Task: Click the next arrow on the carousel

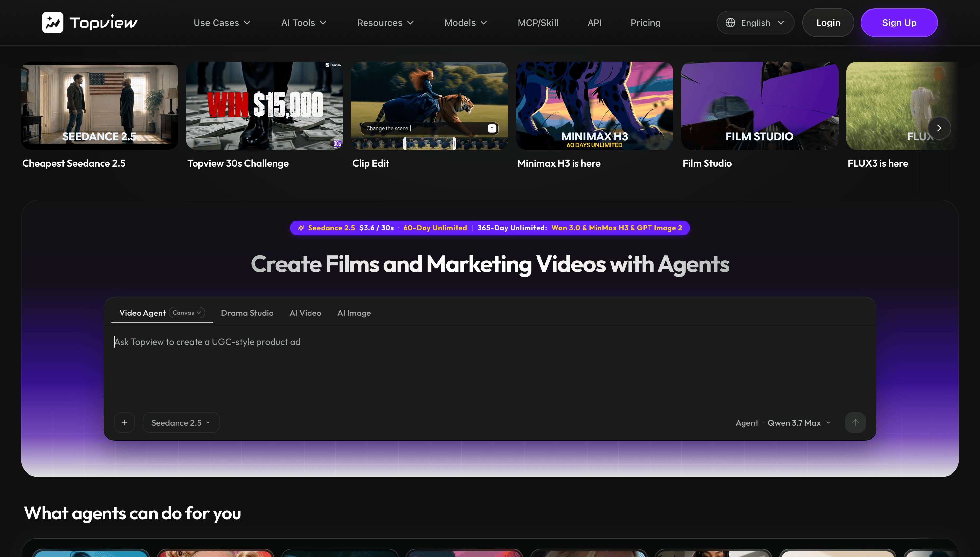Action: (x=939, y=128)
